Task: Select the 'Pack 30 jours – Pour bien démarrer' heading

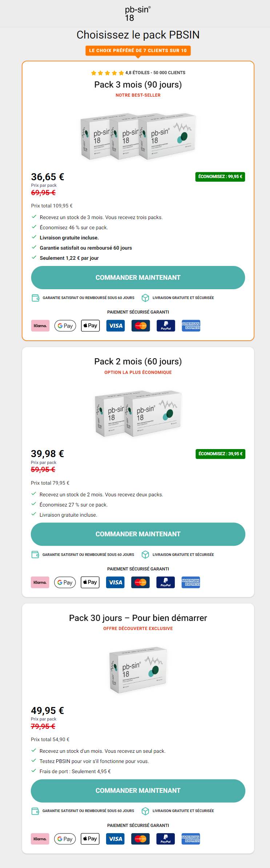Action: click(138, 618)
